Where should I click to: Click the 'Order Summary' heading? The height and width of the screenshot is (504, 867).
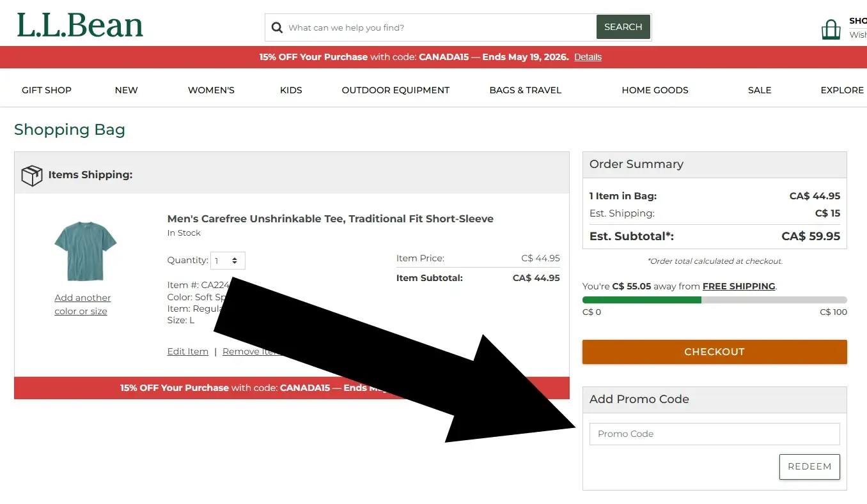click(x=636, y=164)
